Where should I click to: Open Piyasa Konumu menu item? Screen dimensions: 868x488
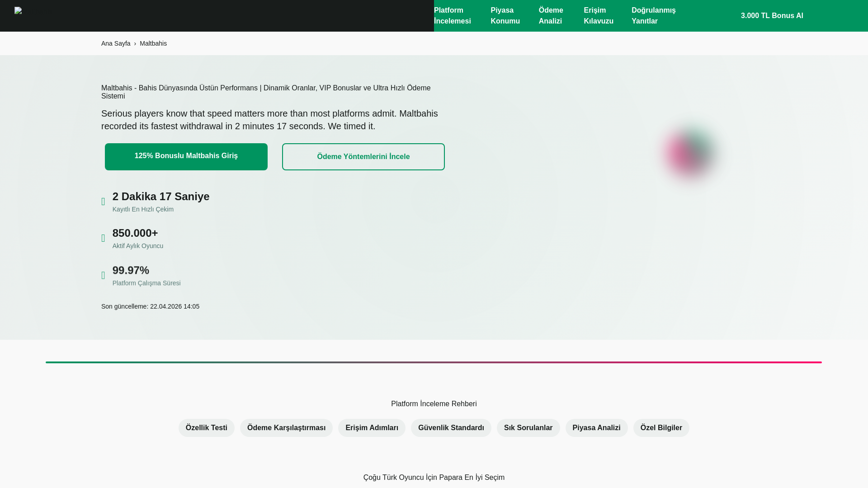[x=505, y=16]
